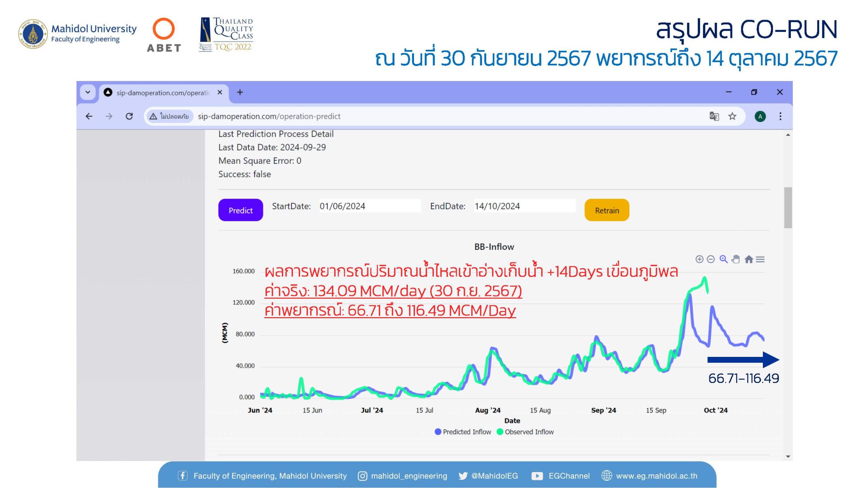The height and width of the screenshot is (488, 868).
Task: Click the Thailand Quality Class logo
Action: point(226,35)
